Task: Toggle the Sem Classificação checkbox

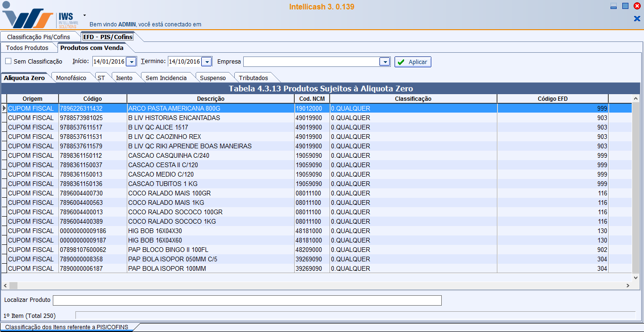Action: tap(8, 61)
